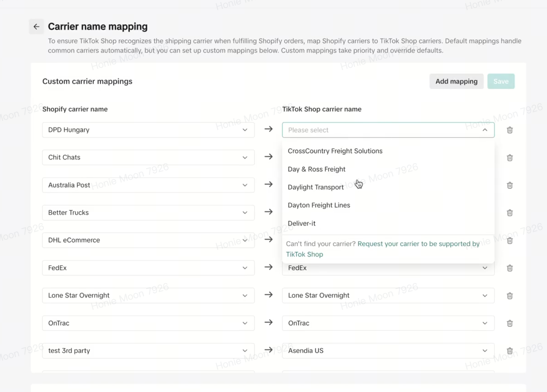Collapse the open Please select carrier dropdown

[x=484, y=130]
